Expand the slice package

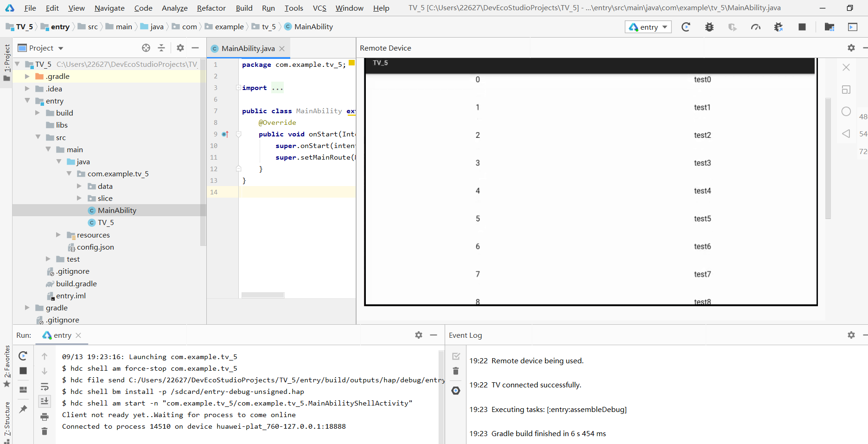tap(79, 198)
